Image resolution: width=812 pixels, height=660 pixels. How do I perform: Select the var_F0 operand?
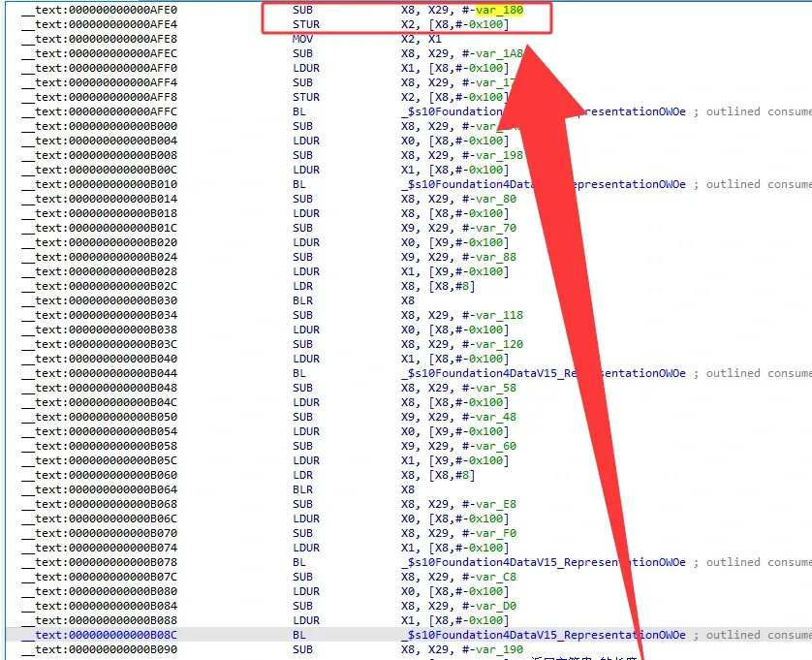click(x=496, y=533)
